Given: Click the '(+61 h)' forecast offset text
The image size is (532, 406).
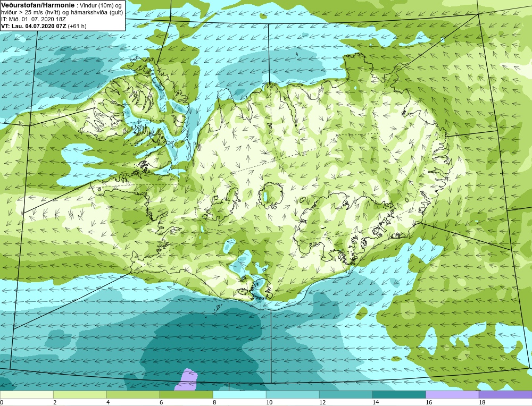Looking at the screenshot, I should [x=77, y=26].
